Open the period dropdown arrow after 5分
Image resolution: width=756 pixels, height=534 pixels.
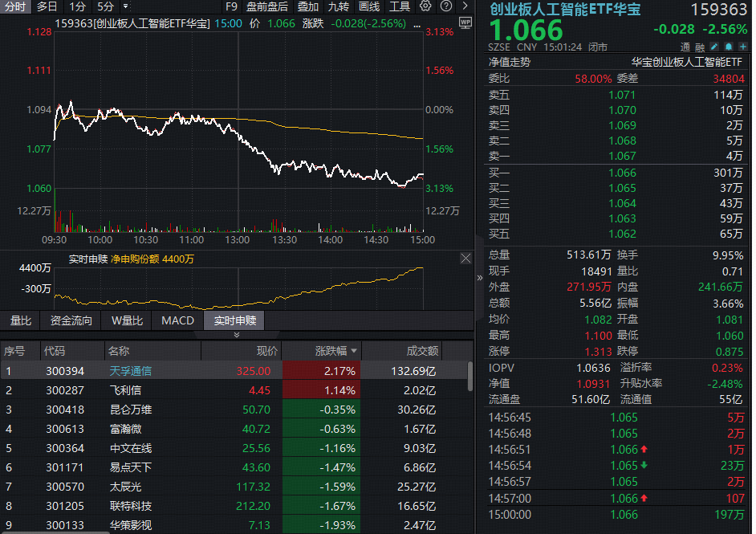tap(125, 6)
